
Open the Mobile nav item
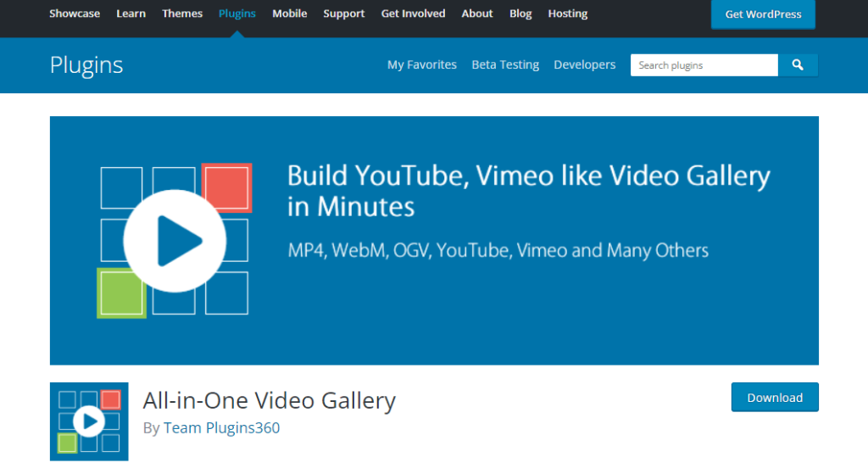tap(290, 14)
